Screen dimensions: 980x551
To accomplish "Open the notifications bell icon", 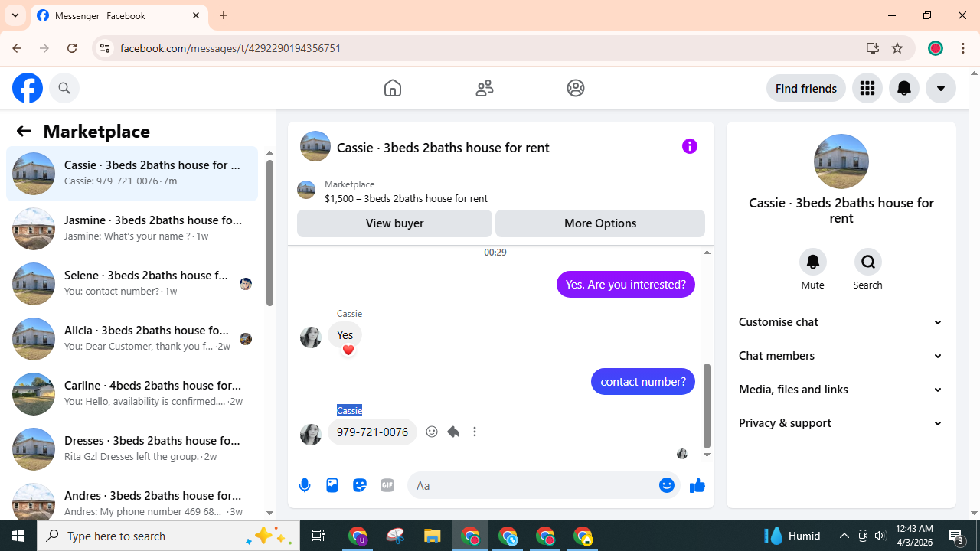I will tap(904, 88).
